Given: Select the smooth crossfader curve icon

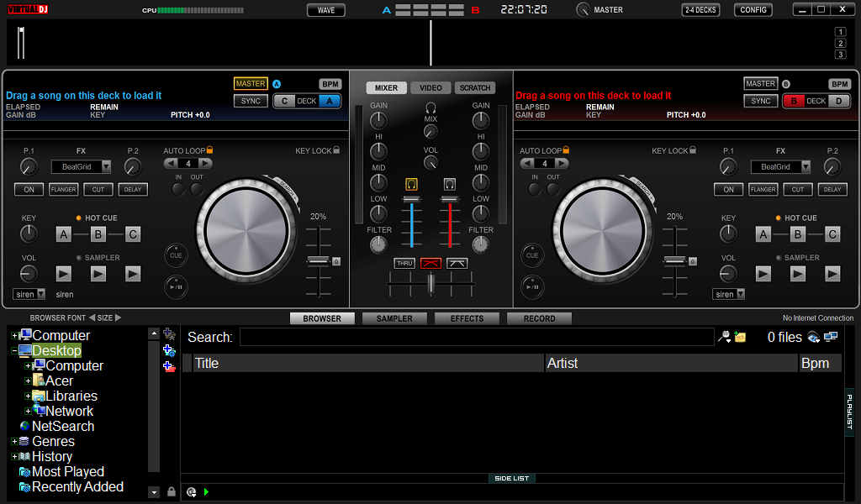Looking at the screenshot, I should 457,263.
